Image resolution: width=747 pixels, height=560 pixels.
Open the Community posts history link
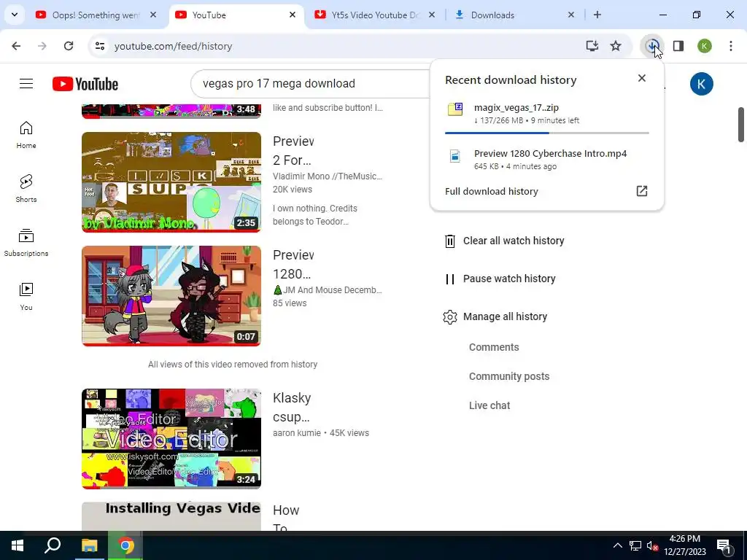click(x=509, y=376)
